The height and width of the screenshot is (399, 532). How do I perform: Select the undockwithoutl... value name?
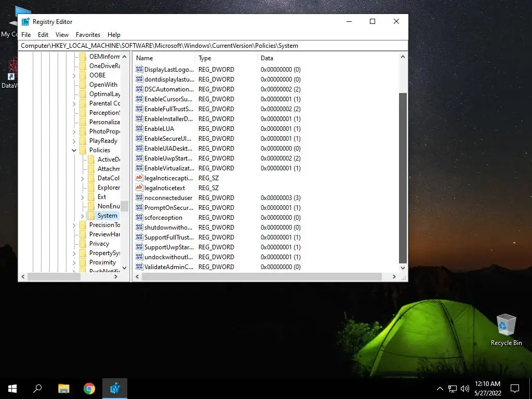168,257
